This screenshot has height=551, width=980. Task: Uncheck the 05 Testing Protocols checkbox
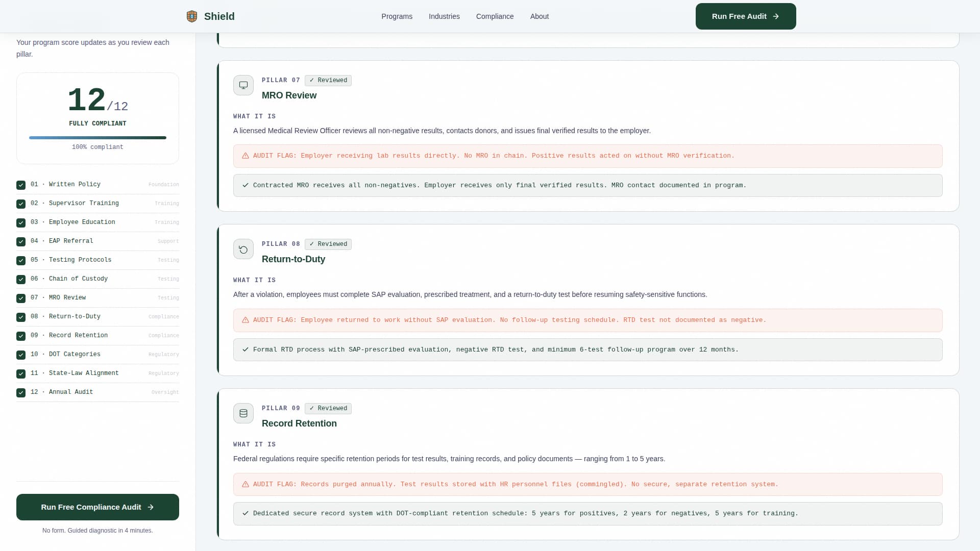[x=21, y=261]
